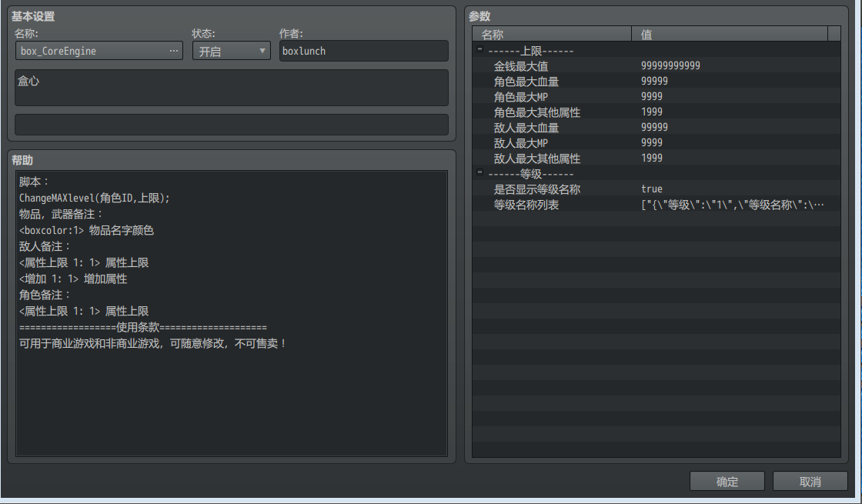
Task: Click the 值 column header in parameters
Action: tap(730, 34)
